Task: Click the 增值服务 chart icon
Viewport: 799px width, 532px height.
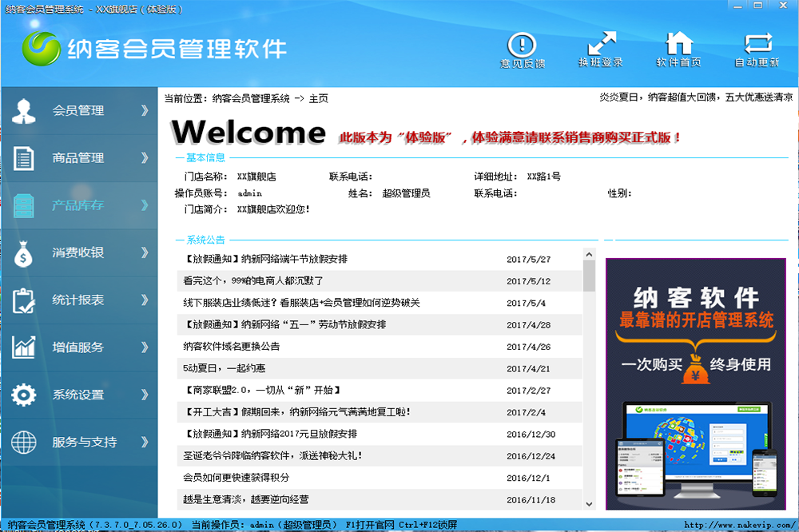Action: (x=23, y=347)
